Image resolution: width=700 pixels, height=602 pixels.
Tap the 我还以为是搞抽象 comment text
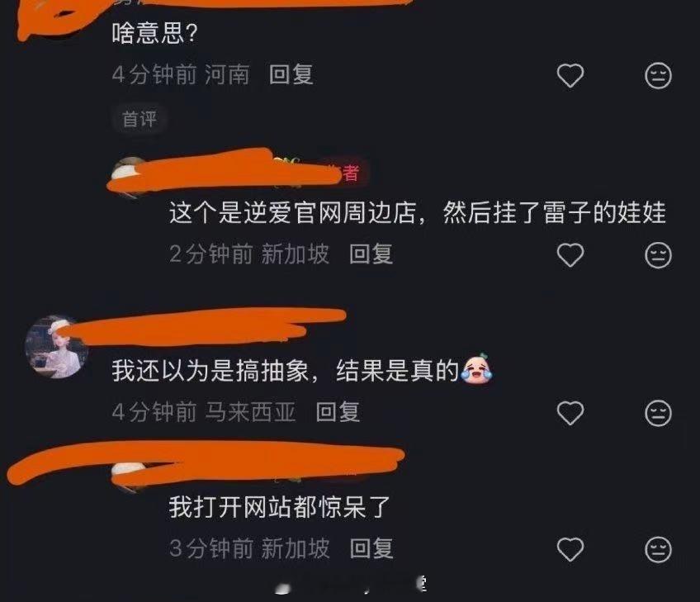click(x=286, y=371)
